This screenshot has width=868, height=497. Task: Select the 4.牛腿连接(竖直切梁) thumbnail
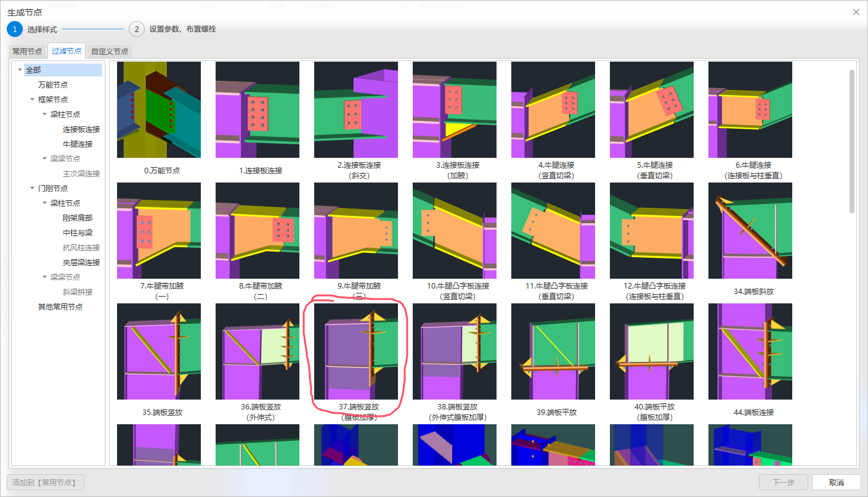553,110
